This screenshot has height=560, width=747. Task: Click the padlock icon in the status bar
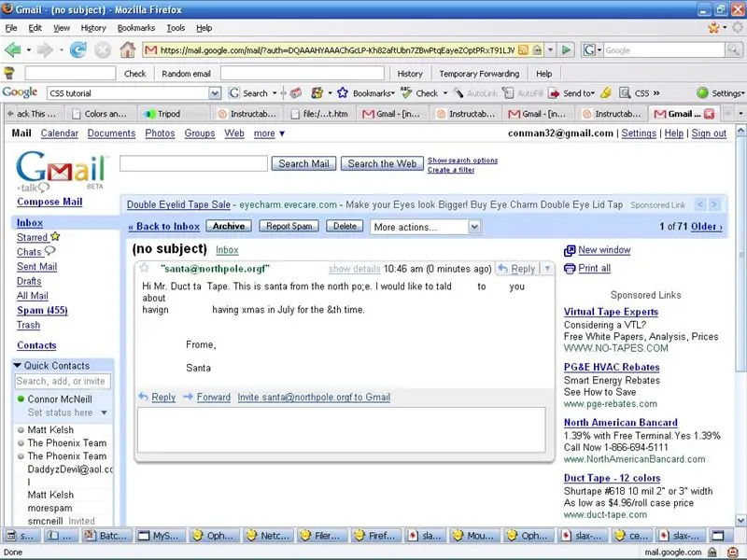[712, 552]
